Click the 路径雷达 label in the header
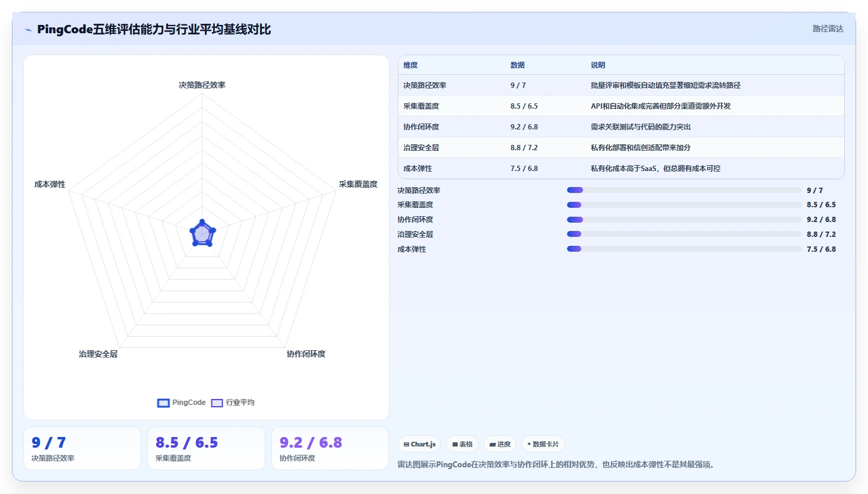The height and width of the screenshot is (494, 868). point(828,28)
